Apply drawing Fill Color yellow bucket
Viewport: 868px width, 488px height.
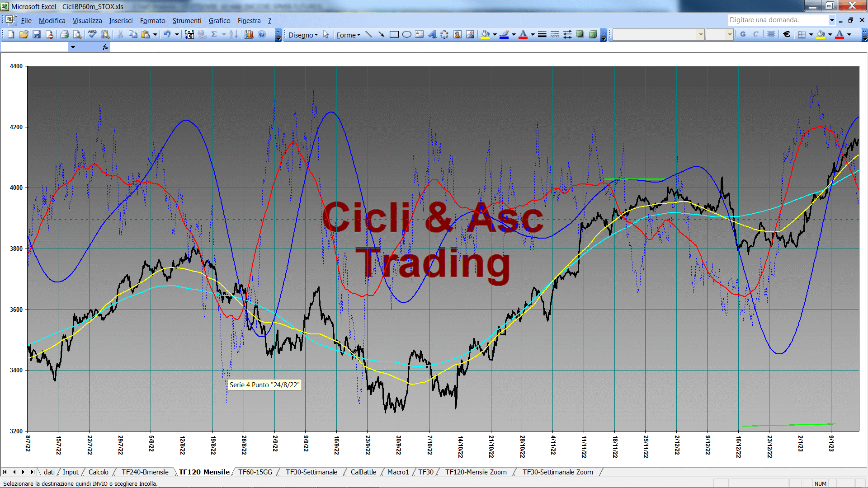click(x=486, y=34)
